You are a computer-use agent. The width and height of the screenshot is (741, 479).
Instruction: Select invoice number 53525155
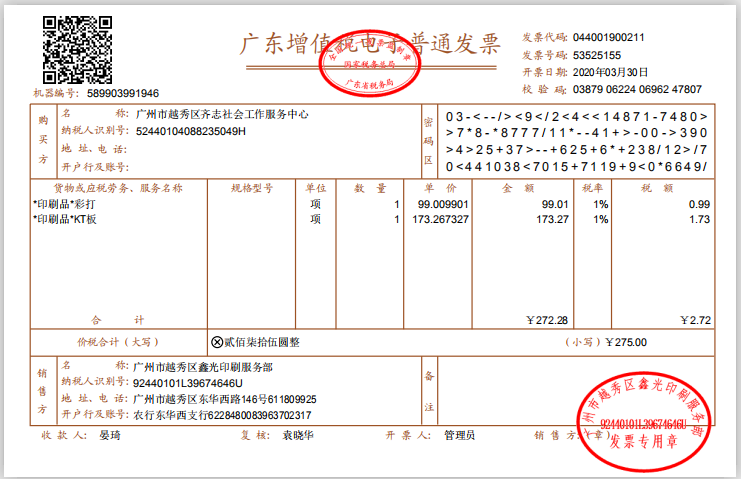[x=596, y=55]
